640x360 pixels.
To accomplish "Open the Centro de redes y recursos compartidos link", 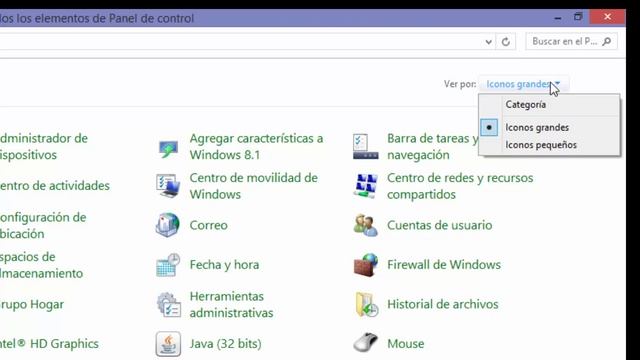I will point(460,186).
